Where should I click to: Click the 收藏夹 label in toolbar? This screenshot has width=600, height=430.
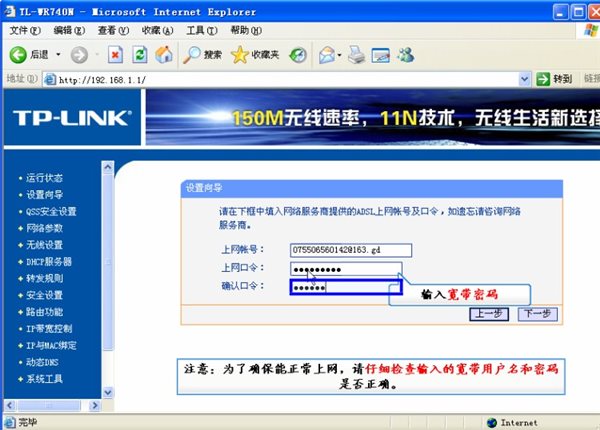pyautogui.click(x=265, y=55)
